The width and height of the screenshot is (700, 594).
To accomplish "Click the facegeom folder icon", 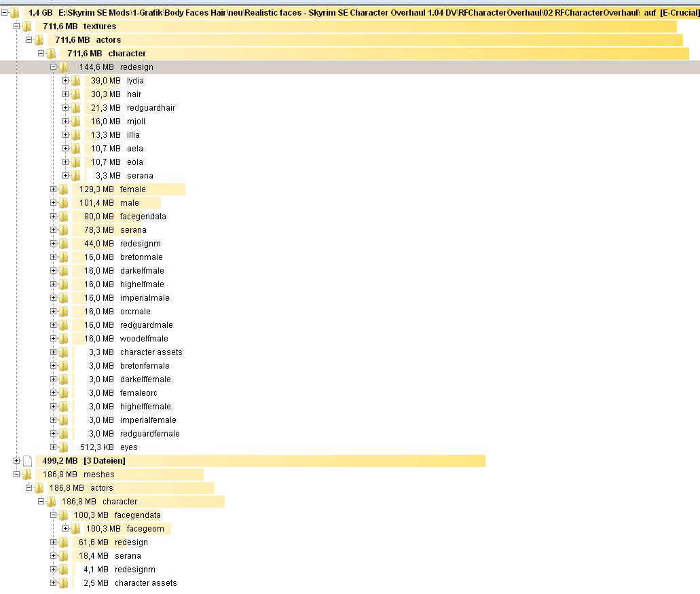I will tap(75, 529).
